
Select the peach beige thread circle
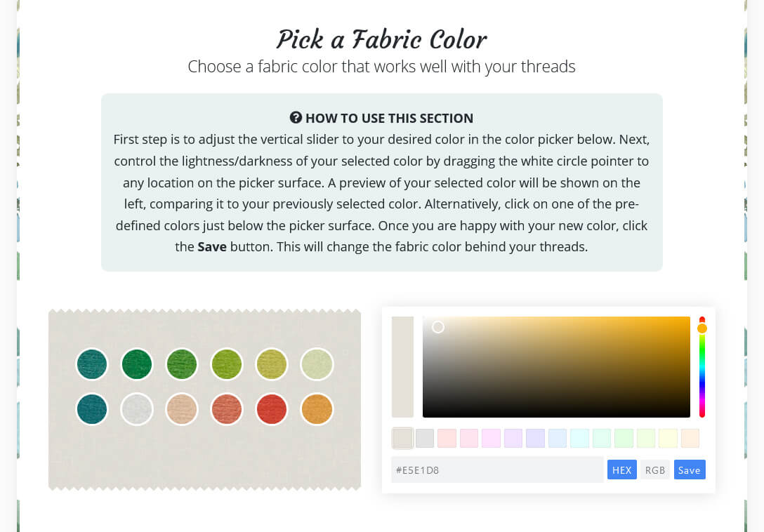(x=182, y=408)
